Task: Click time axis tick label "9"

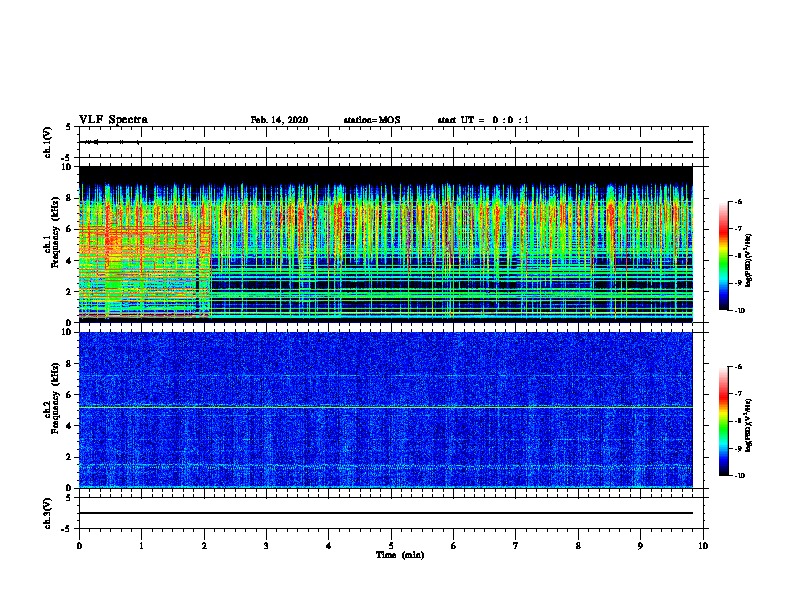Action: (x=640, y=545)
